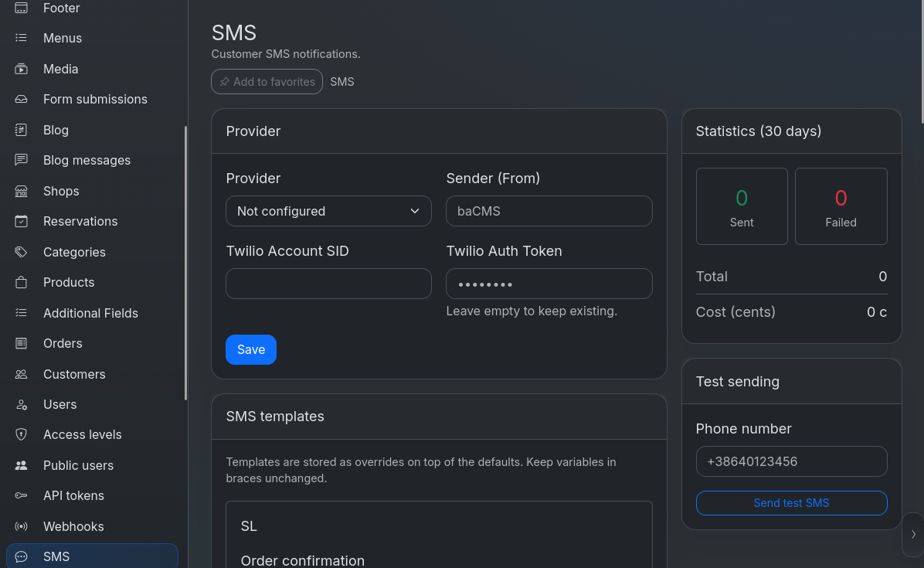The width and height of the screenshot is (924, 568).
Task: Expand the right-edge collapsed panel chevron
Action: coord(913,535)
